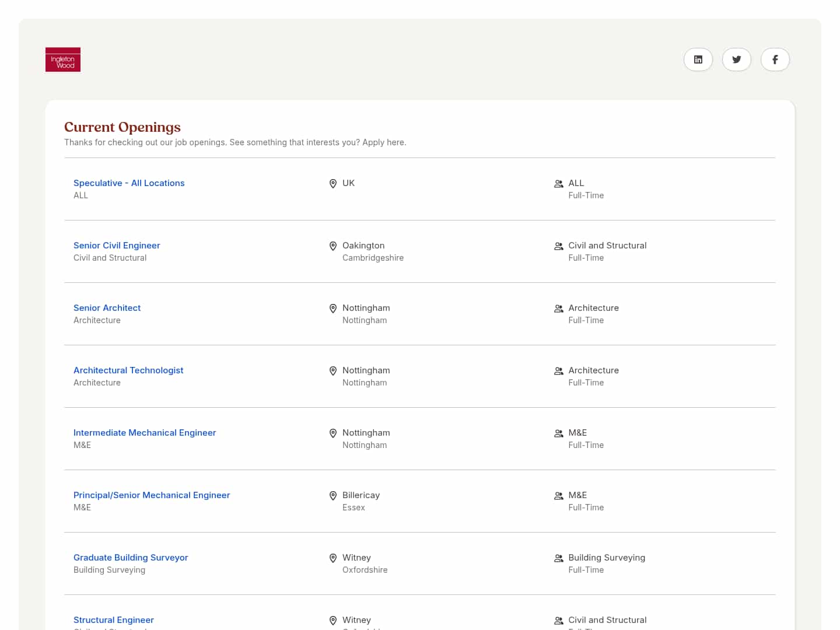Click location pin icon beside Oakington
This screenshot has width=840, height=630.
tap(333, 246)
